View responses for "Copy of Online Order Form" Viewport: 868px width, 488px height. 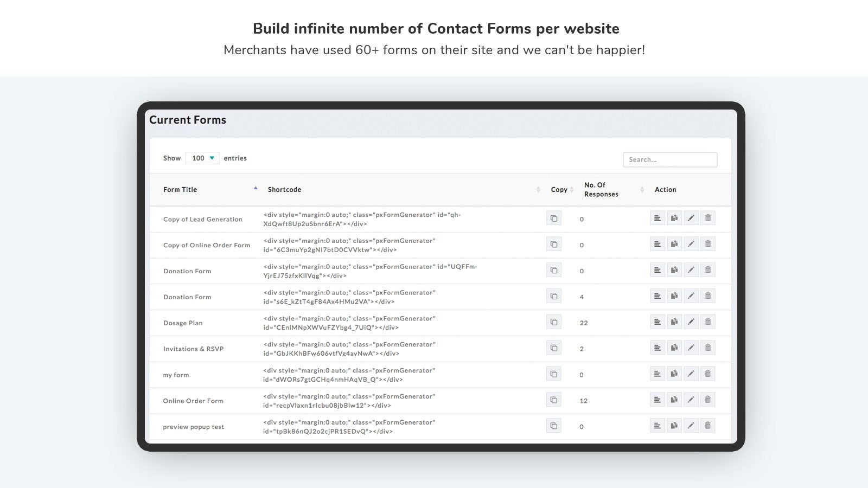click(x=658, y=243)
